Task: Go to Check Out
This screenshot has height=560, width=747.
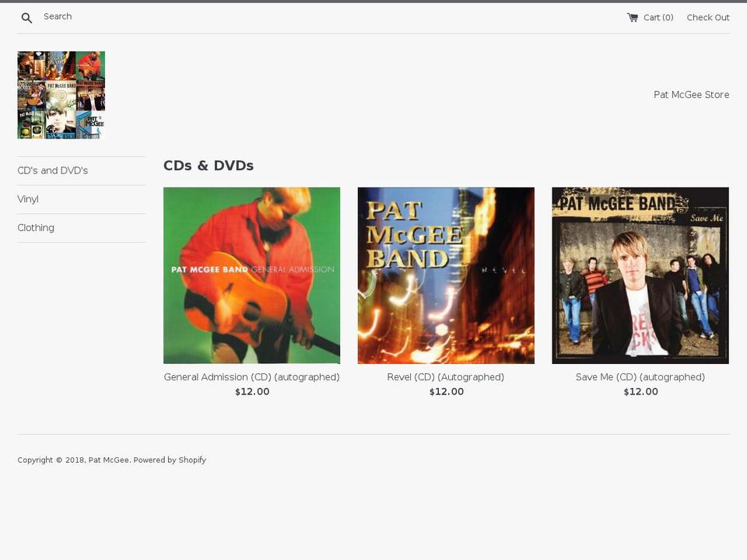Action: point(708,18)
